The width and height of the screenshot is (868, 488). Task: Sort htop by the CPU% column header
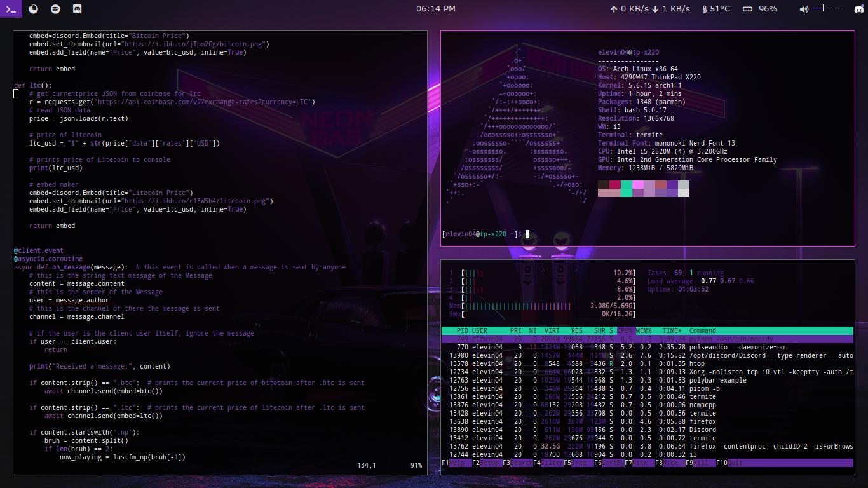point(626,331)
